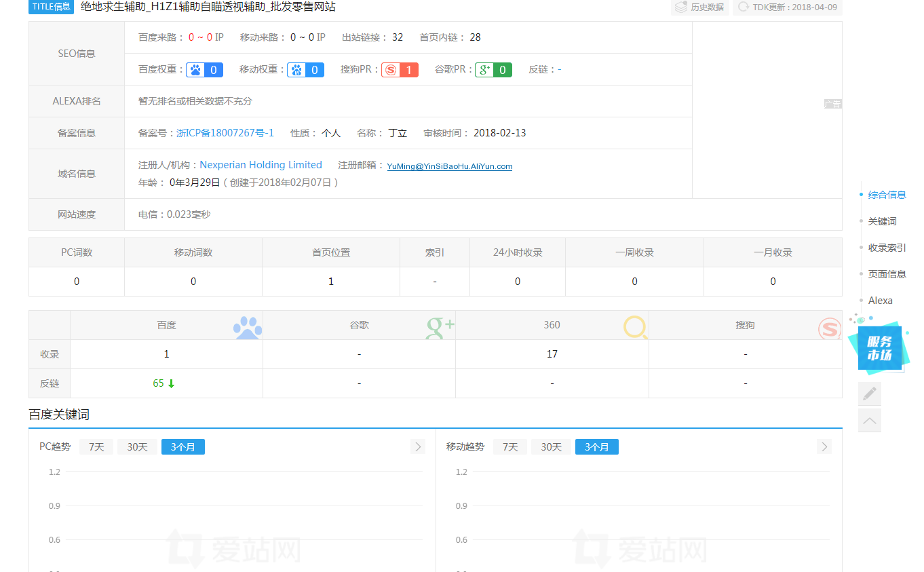Click the Google PR badge icon
The image size is (924, 572).
(484, 70)
